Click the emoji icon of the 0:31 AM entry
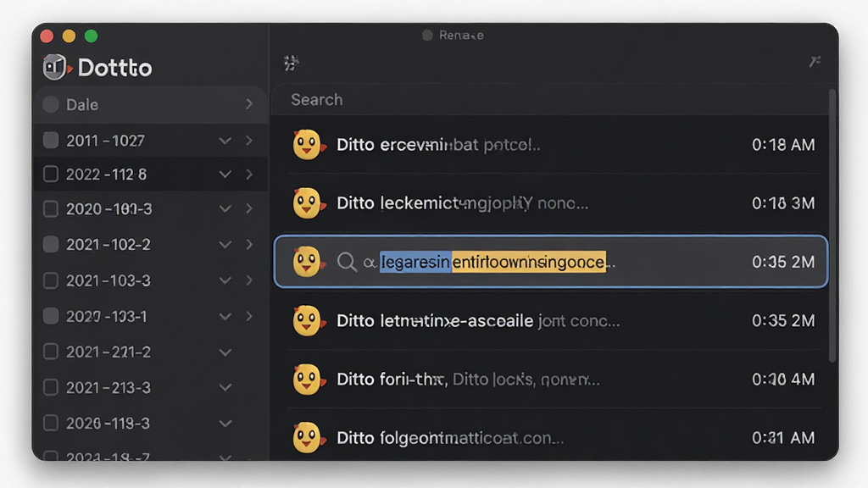Image resolution: width=868 pixels, height=488 pixels. coord(309,438)
